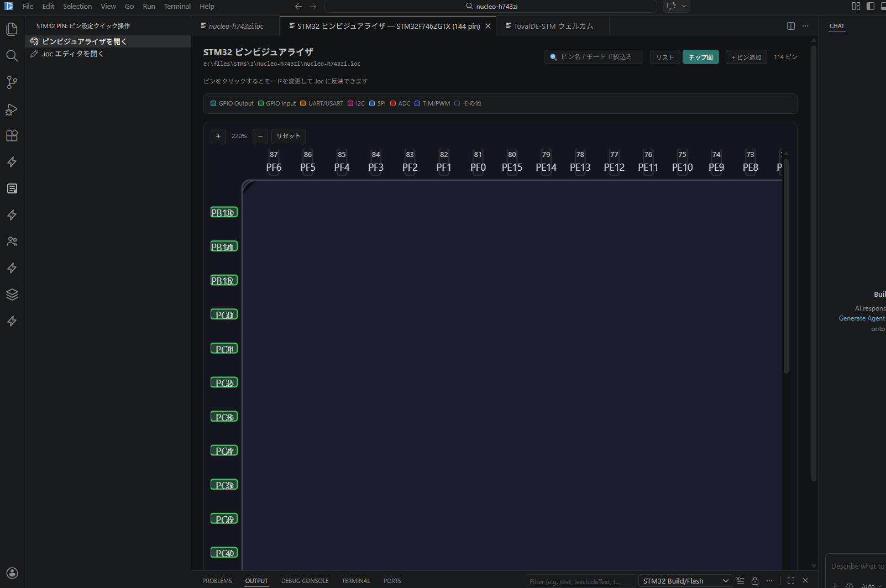Toggle the primary side bar visibility
Viewport: 886px width, 588px height.
(x=871, y=6)
